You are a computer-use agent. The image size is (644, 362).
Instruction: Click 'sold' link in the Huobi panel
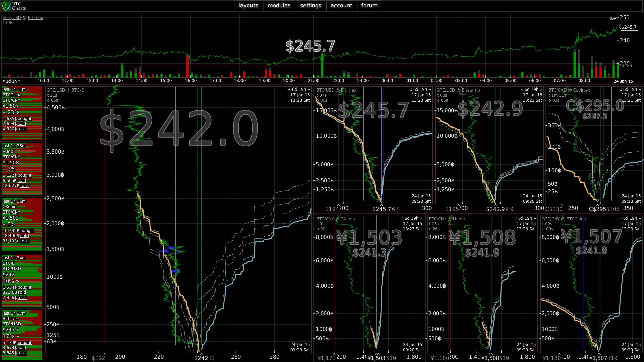pyautogui.click(x=22, y=181)
